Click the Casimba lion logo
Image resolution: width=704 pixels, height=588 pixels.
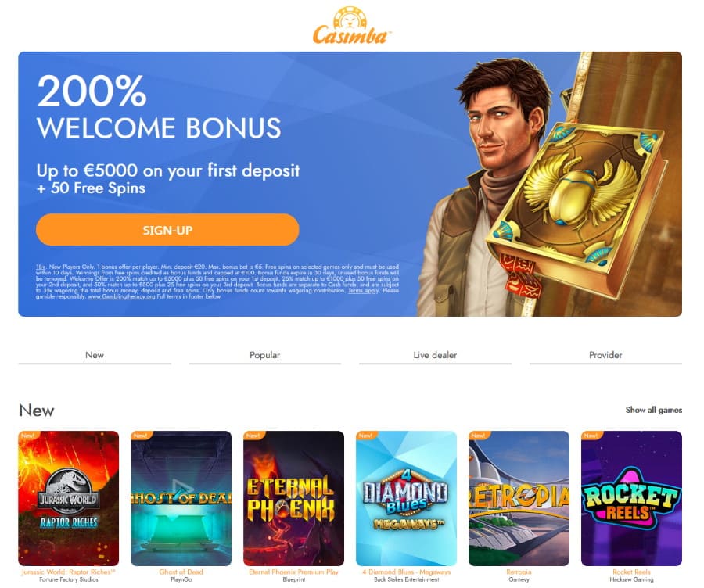pos(351,26)
